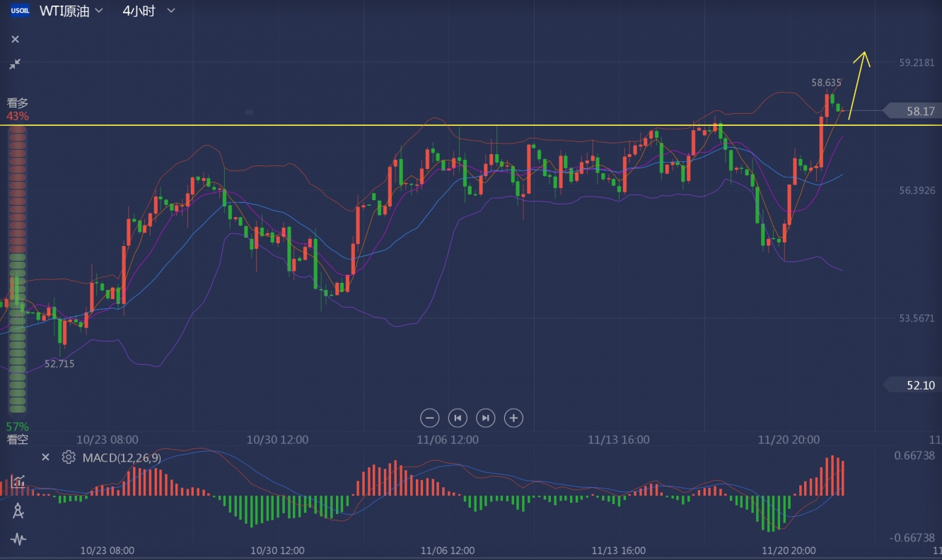
Task: Click the MACD(12,26,9) indicator label
Action: tap(122, 457)
